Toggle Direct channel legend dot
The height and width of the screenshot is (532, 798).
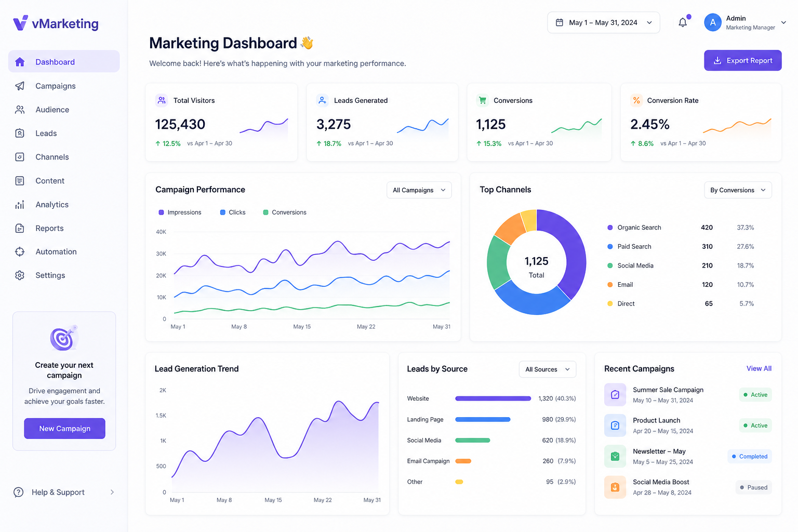coord(610,304)
